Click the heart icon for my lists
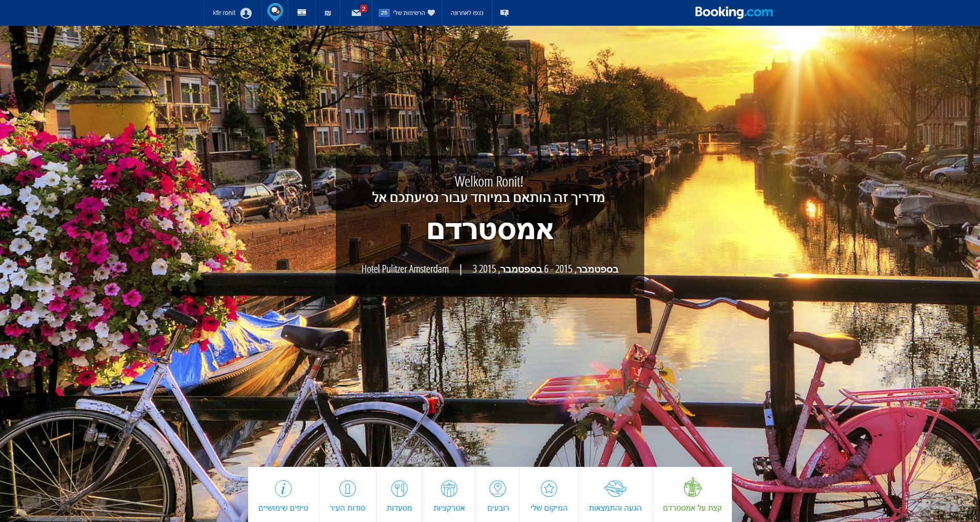980x522 pixels. coord(432,13)
